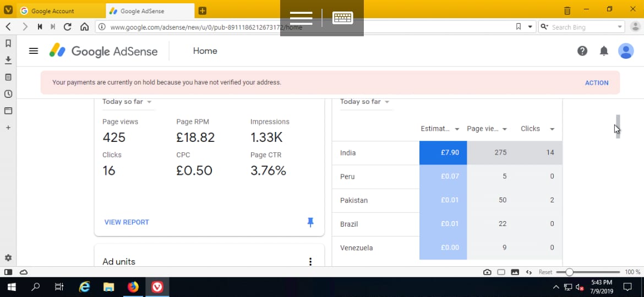Add a new web panel
Screen dimensions: 644x297
click(8, 128)
